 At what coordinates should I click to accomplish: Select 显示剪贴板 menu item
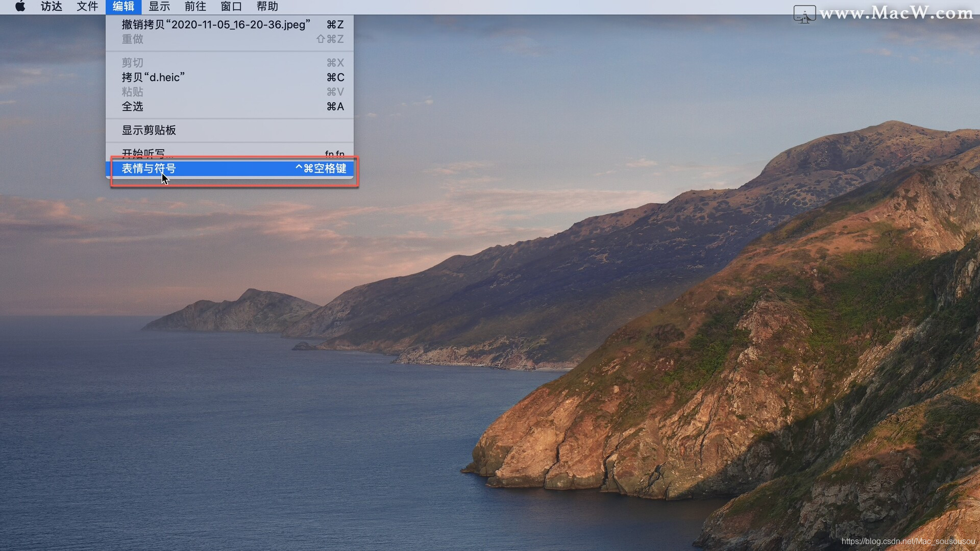pos(149,130)
